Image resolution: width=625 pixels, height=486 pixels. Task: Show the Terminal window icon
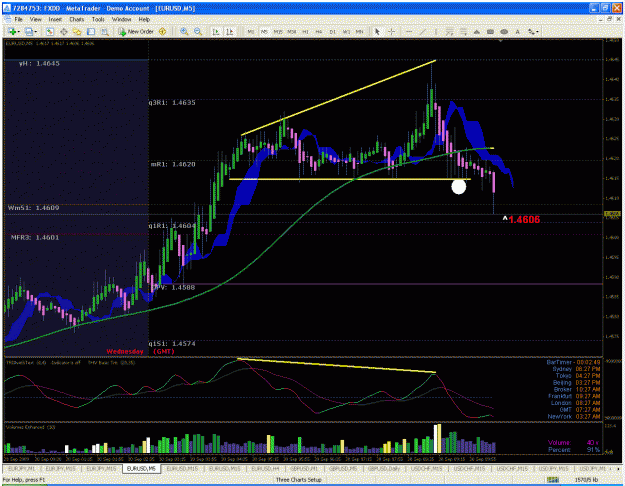tap(91, 31)
